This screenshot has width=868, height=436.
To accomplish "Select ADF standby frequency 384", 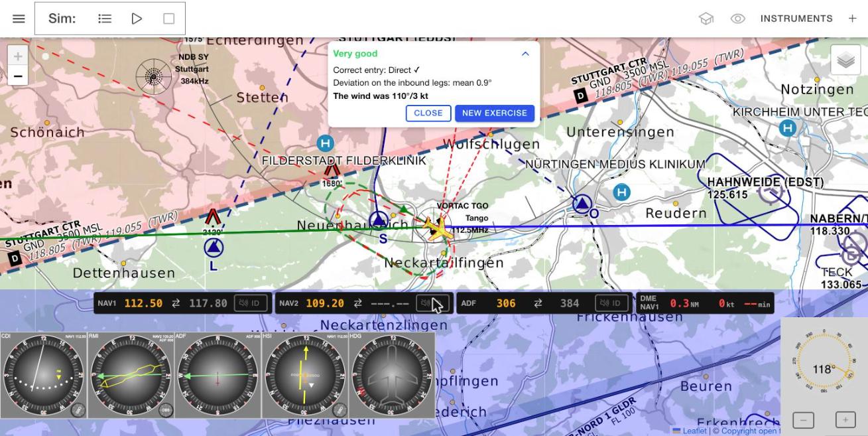I will click(x=570, y=303).
